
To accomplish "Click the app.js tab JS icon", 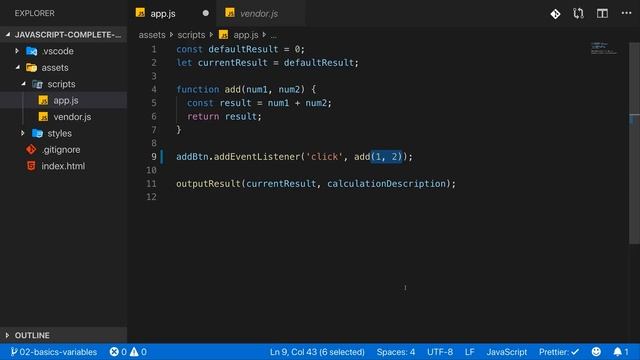I will pos(140,13).
